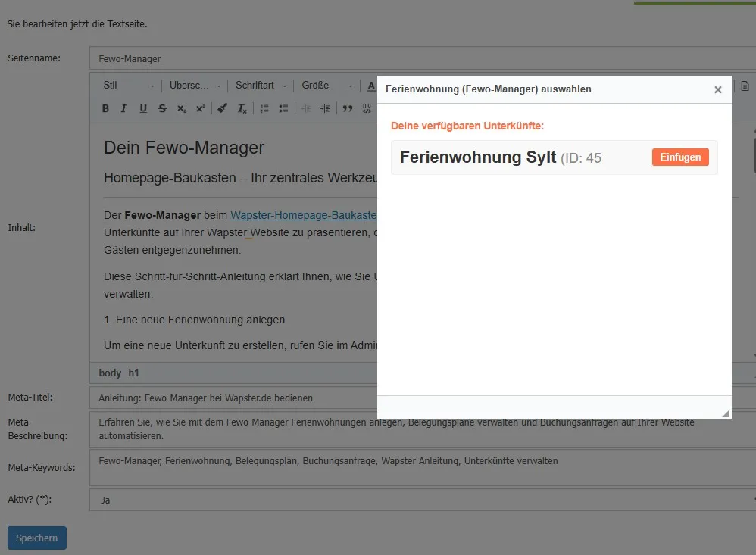Select the body element path item

click(x=110, y=373)
